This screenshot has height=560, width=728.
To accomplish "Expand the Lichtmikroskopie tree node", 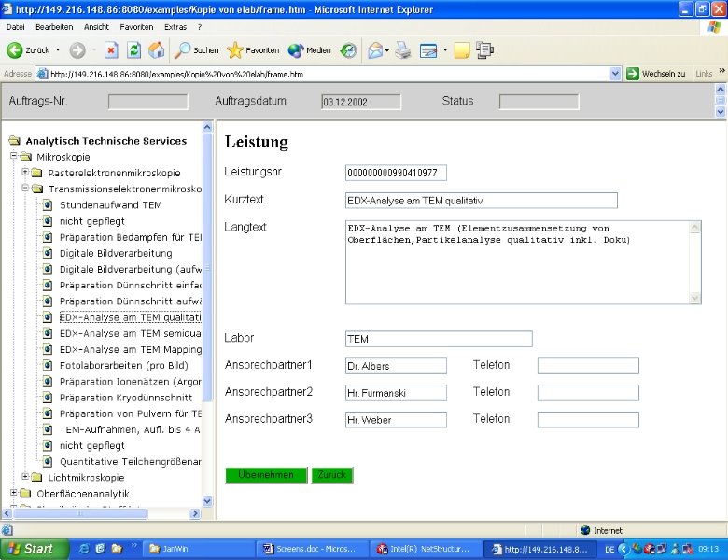I will click(25, 476).
